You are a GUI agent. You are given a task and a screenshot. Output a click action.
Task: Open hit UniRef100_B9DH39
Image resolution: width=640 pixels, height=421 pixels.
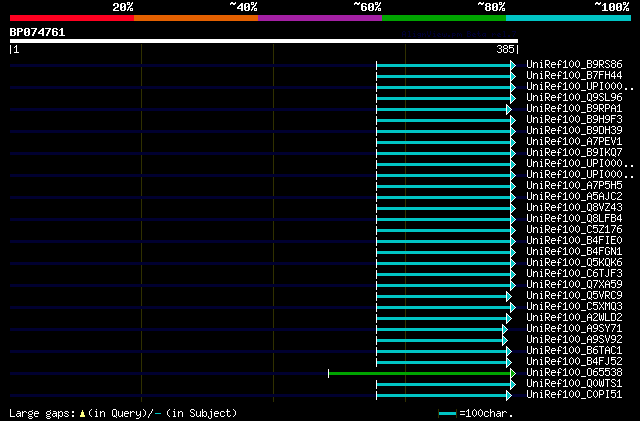[574, 131]
